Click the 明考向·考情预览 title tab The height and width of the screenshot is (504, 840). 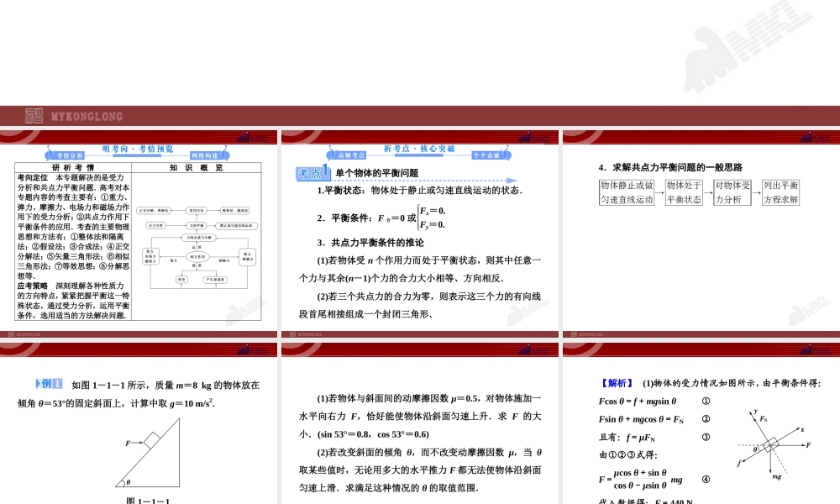pyautogui.click(x=138, y=147)
